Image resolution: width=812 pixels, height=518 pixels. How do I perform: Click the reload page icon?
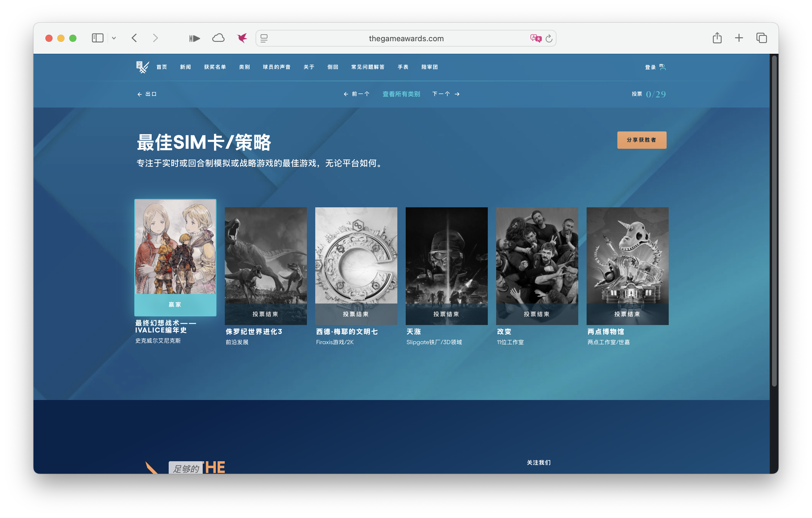tap(549, 38)
